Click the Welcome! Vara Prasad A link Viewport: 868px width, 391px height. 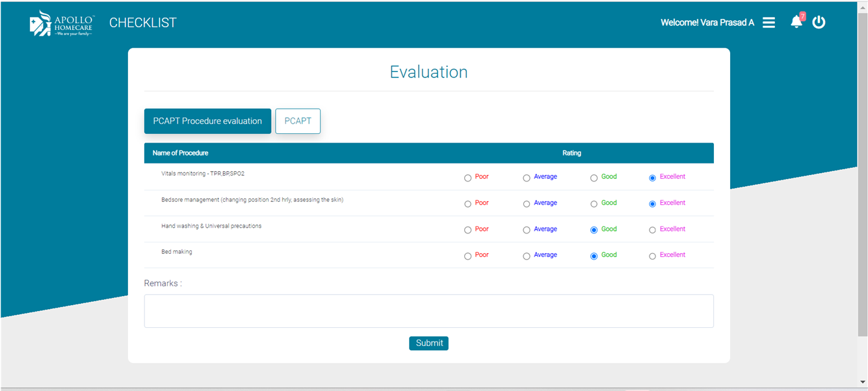tap(707, 21)
